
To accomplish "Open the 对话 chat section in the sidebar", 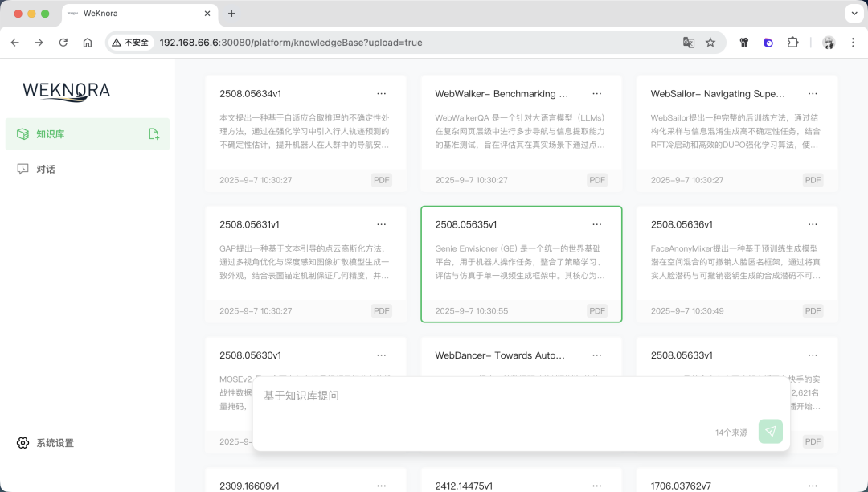I will (x=46, y=170).
